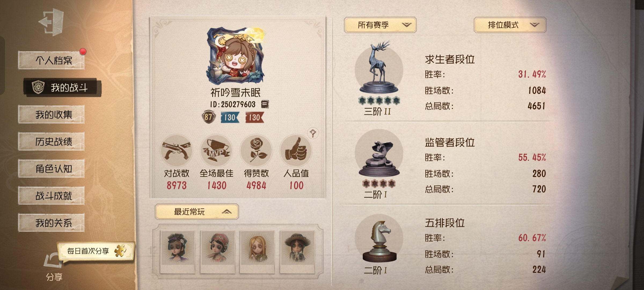Go to 我的关系 section
644x290 pixels.
51,223
